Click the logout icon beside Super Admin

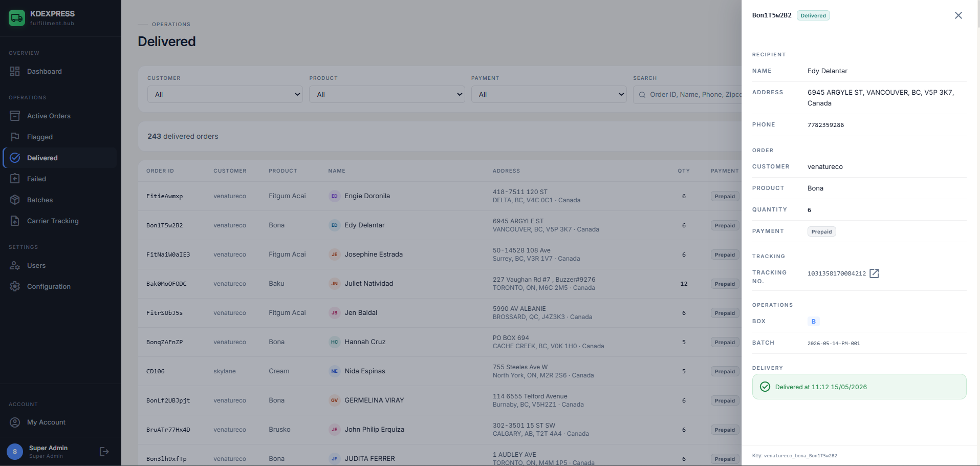104,451
